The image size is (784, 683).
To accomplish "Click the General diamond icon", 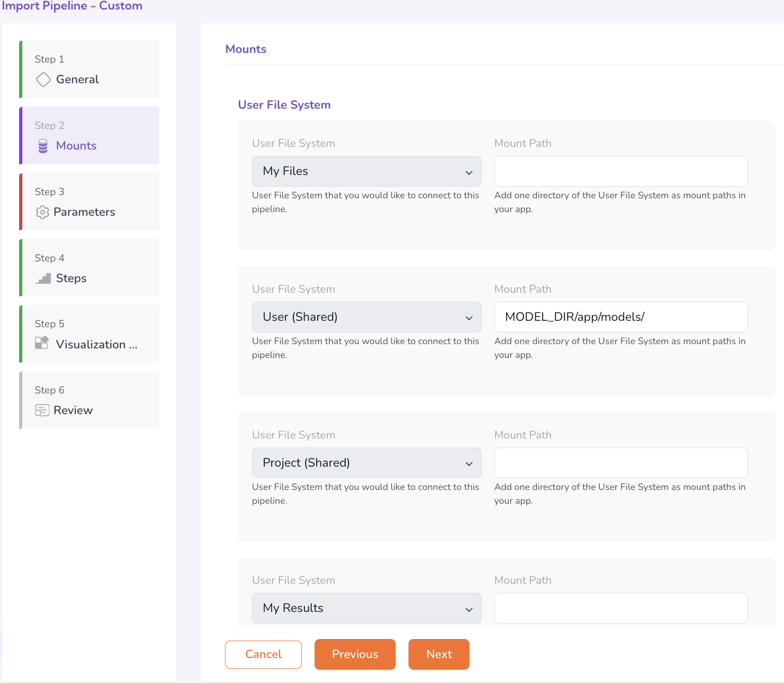I will click(43, 80).
